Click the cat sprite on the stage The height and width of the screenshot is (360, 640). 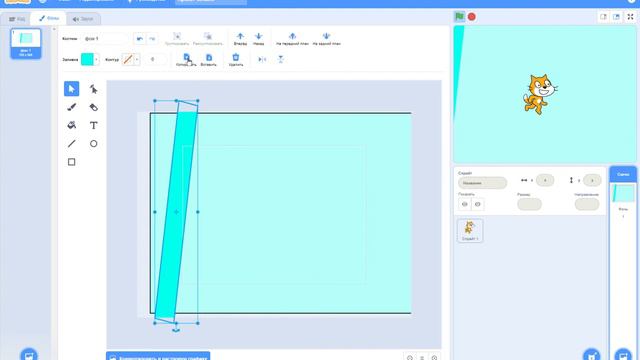click(x=540, y=94)
